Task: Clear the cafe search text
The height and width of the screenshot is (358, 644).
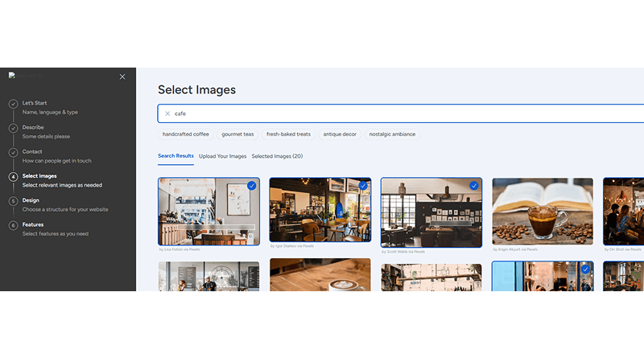Action: point(167,113)
